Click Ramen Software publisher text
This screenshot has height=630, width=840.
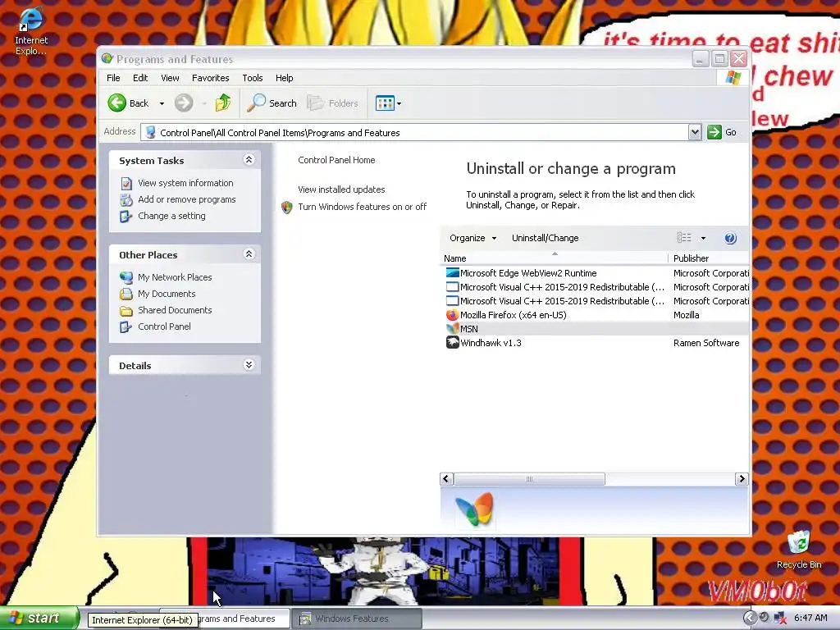(706, 343)
